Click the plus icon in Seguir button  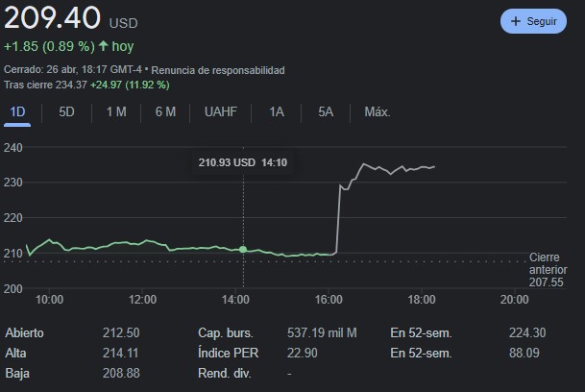click(x=515, y=21)
